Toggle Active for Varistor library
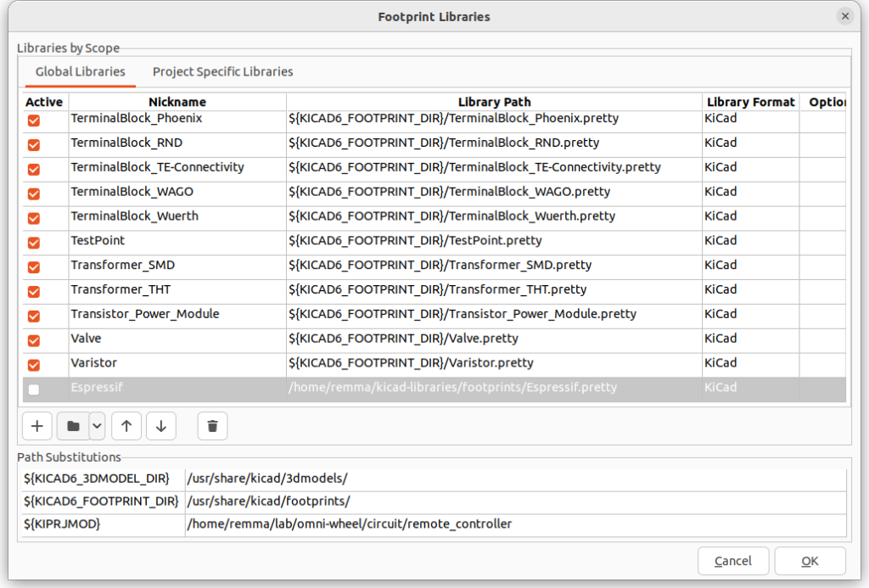869x588 pixels. tap(34, 365)
